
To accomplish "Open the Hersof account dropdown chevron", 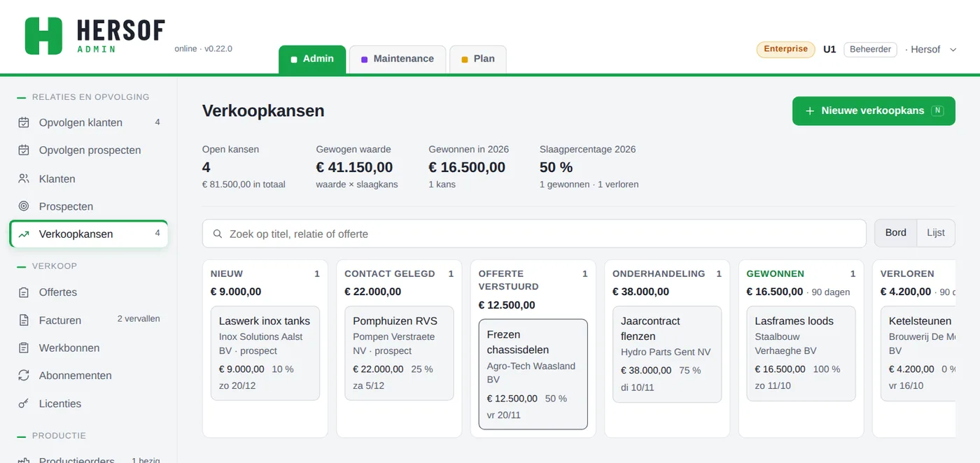I will pos(953,50).
